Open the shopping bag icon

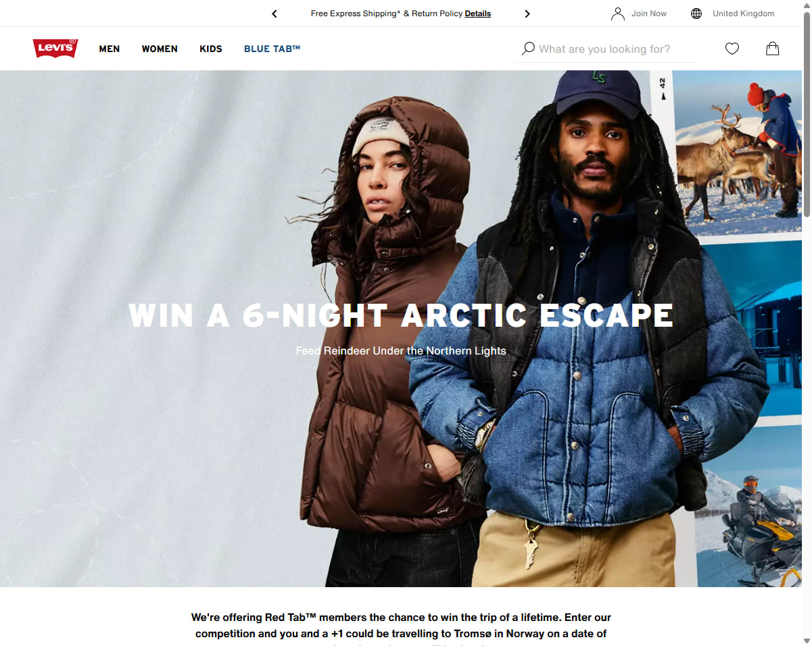(773, 49)
